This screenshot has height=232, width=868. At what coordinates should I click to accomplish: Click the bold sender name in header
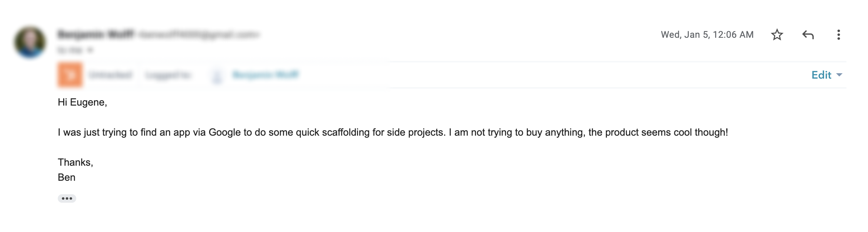96,35
